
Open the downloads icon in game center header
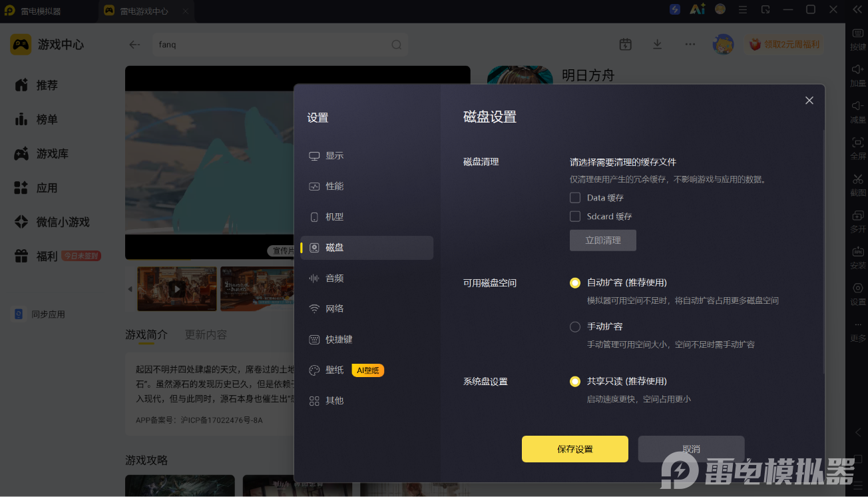tap(657, 44)
